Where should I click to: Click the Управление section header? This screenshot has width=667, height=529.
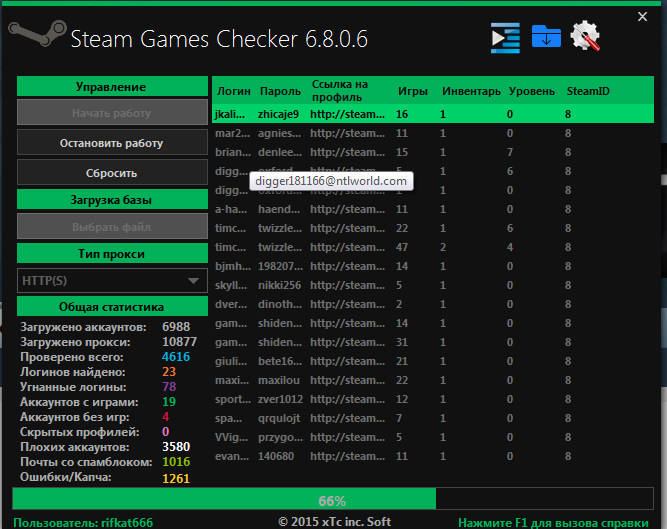coord(112,86)
